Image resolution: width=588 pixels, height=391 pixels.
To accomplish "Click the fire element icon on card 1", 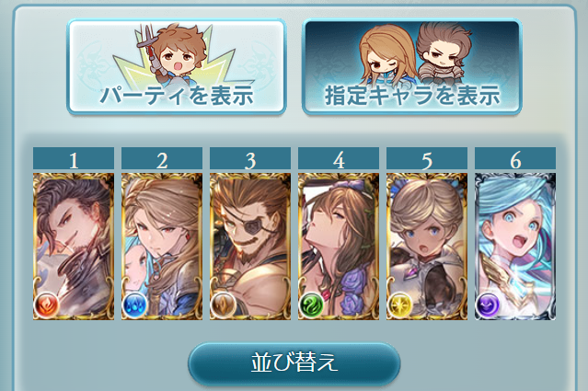I will pos(47,305).
